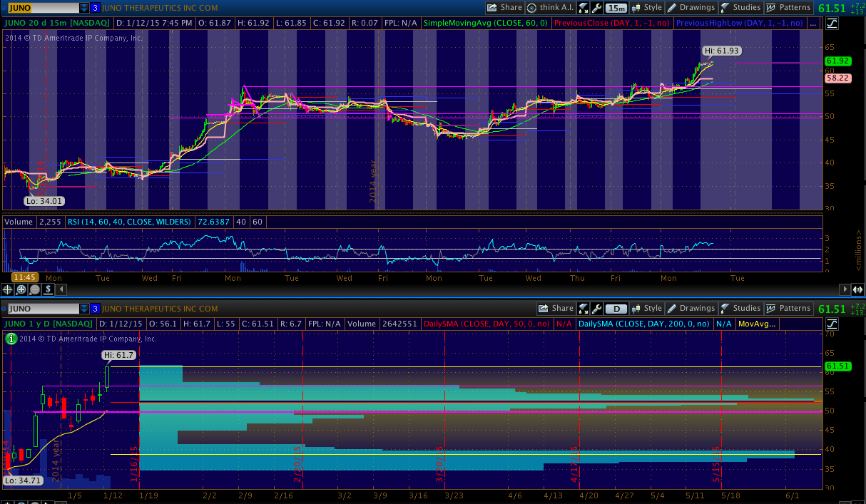Open the bottom chart JUNO symbol dropdown

[x=84, y=309]
